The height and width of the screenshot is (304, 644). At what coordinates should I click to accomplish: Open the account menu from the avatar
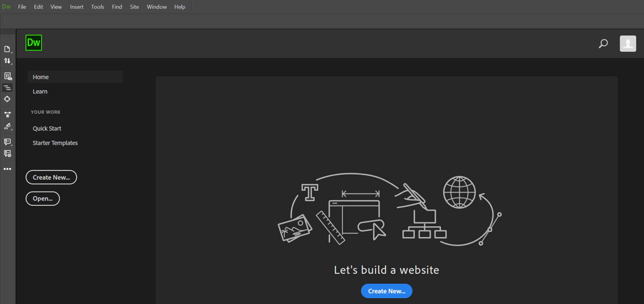[x=628, y=44]
